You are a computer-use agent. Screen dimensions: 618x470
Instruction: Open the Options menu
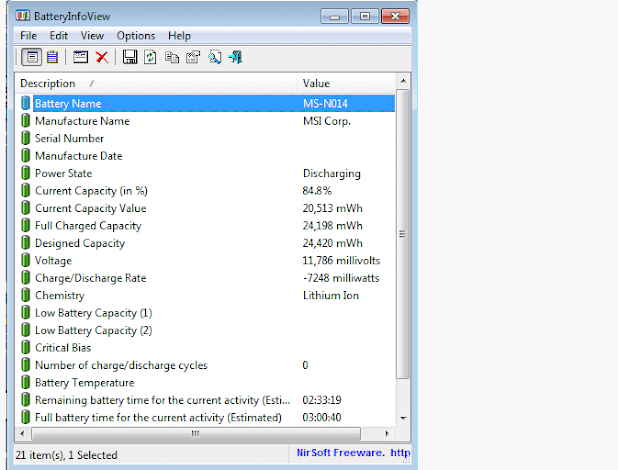click(x=136, y=35)
